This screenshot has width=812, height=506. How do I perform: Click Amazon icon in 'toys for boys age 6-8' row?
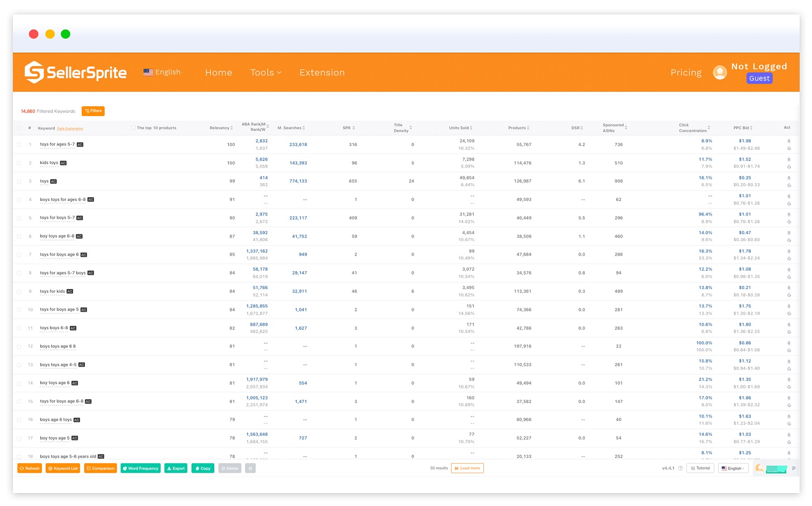click(788, 398)
